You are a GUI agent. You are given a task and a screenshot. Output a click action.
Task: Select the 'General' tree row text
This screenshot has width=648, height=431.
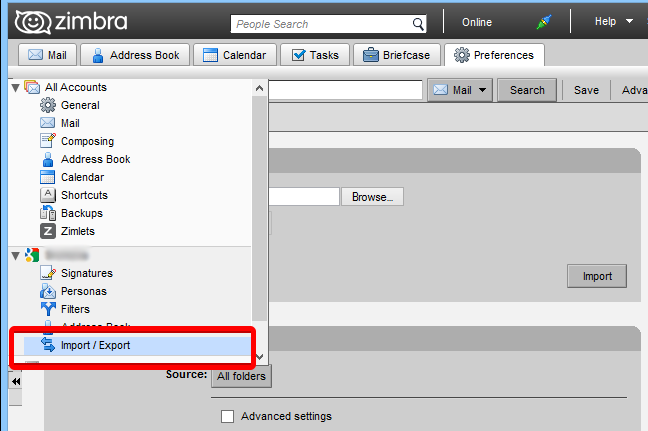pyautogui.click(x=80, y=105)
